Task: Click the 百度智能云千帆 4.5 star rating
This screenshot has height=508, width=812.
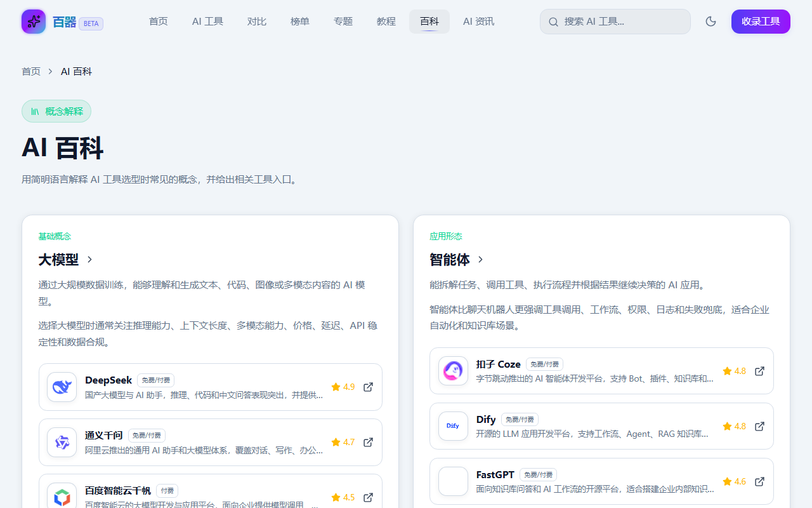Action: click(x=343, y=497)
